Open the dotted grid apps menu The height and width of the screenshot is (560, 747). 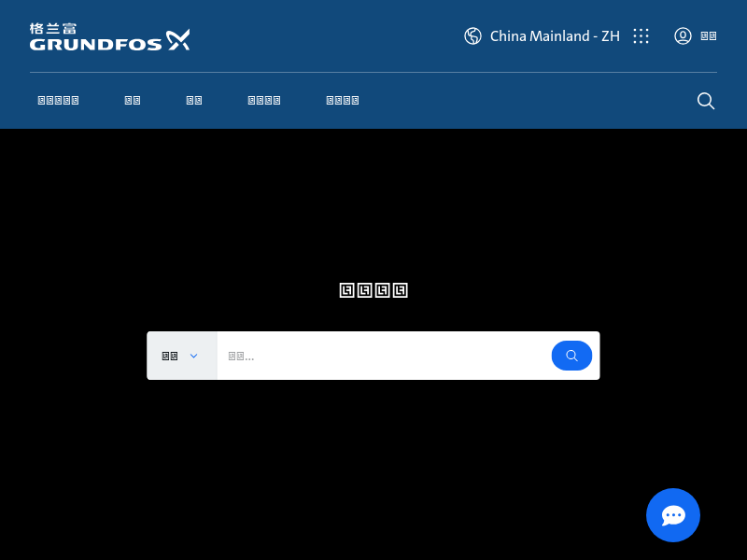(641, 36)
